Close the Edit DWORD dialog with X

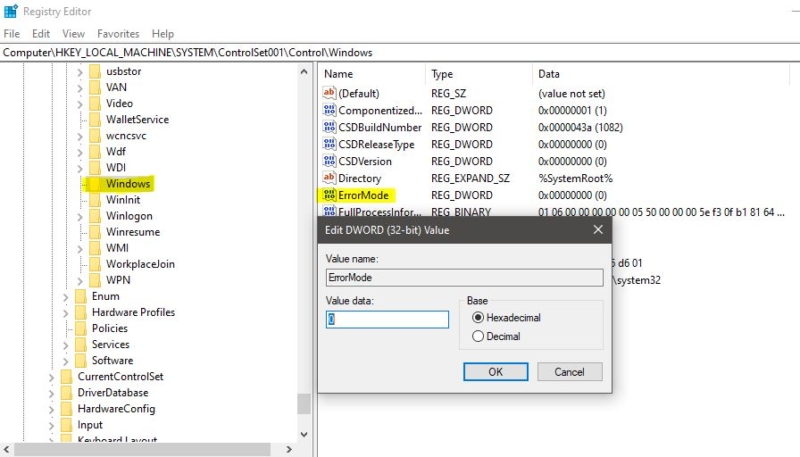[598, 230]
